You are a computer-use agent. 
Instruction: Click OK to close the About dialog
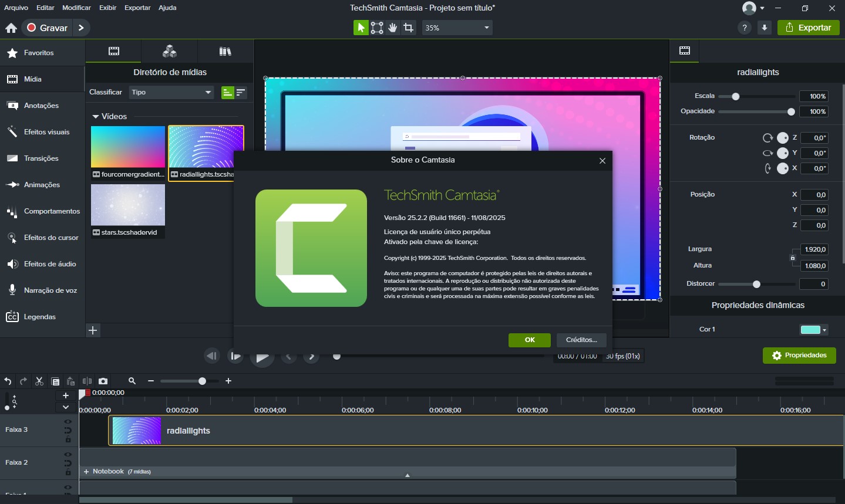point(529,340)
